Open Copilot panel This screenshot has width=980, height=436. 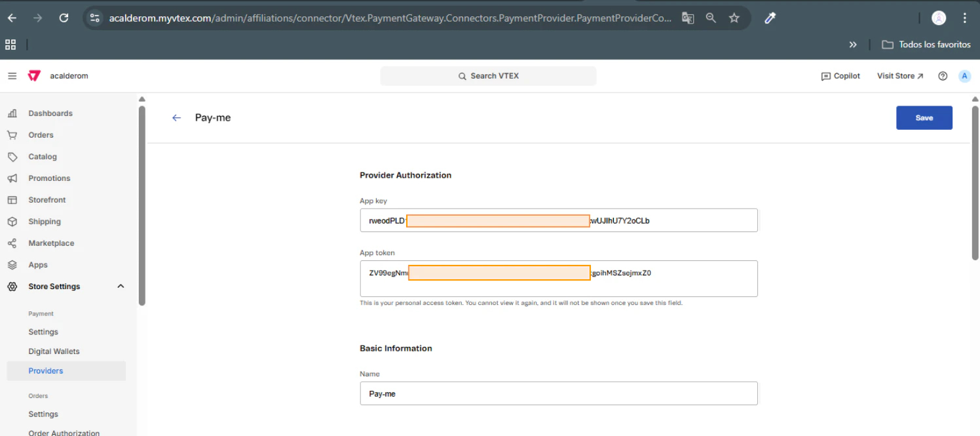click(840, 76)
